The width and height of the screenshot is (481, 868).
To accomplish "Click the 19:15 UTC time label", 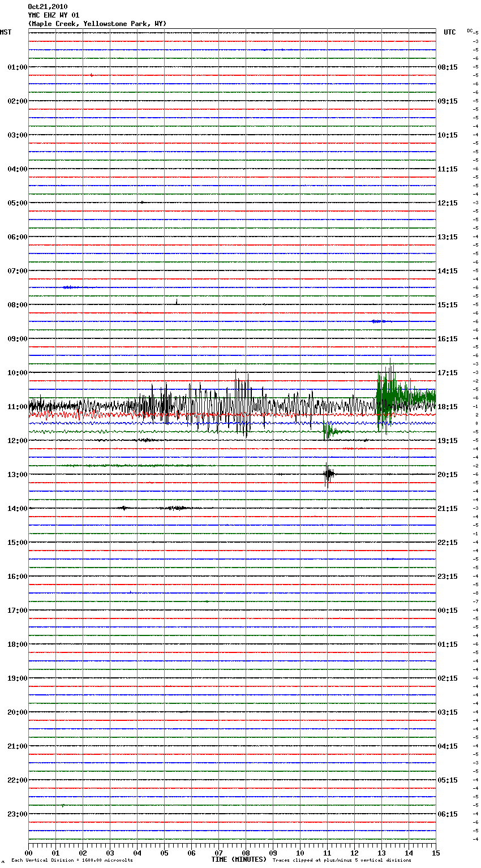I will [448, 441].
